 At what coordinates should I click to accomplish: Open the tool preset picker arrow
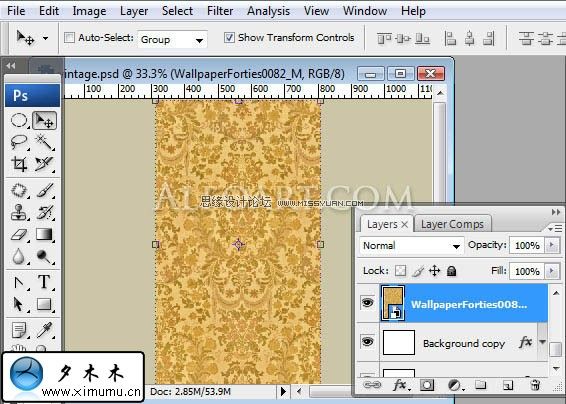coord(45,38)
